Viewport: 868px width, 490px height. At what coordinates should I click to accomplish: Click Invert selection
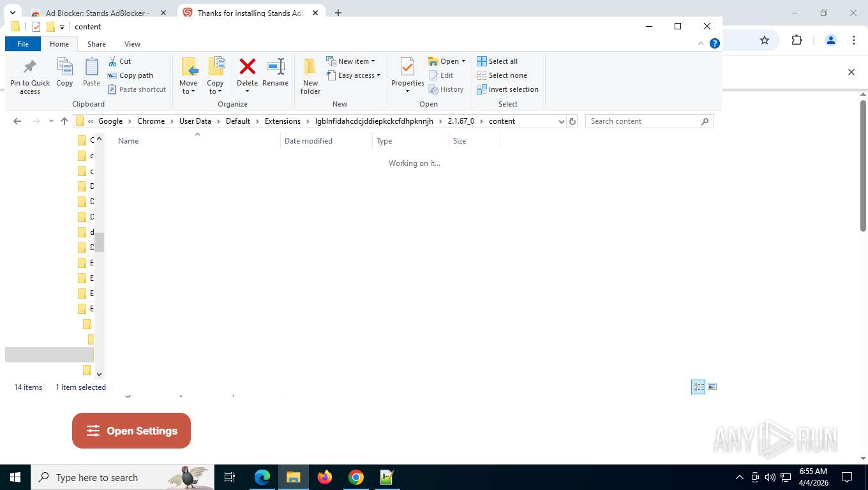point(507,89)
